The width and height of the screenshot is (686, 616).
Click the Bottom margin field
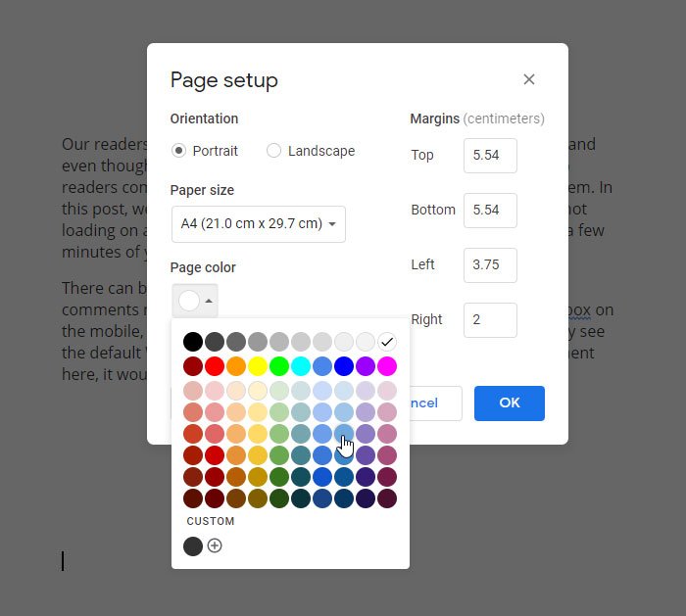tap(489, 210)
